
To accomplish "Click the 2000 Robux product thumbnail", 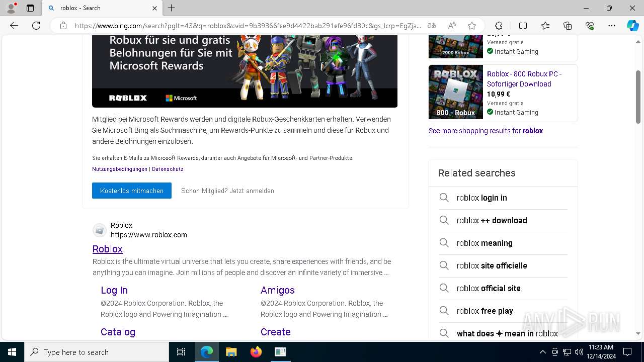I will point(456,47).
